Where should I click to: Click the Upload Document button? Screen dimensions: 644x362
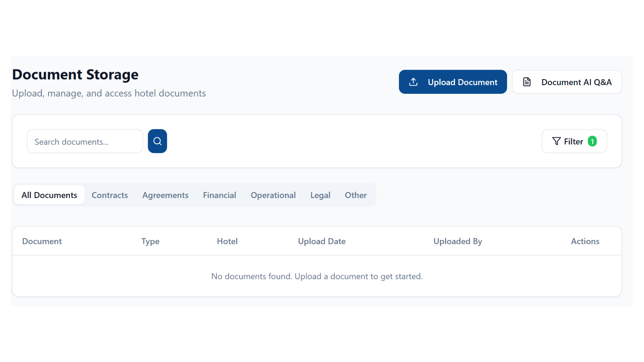pyautogui.click(x=453, y=82)
